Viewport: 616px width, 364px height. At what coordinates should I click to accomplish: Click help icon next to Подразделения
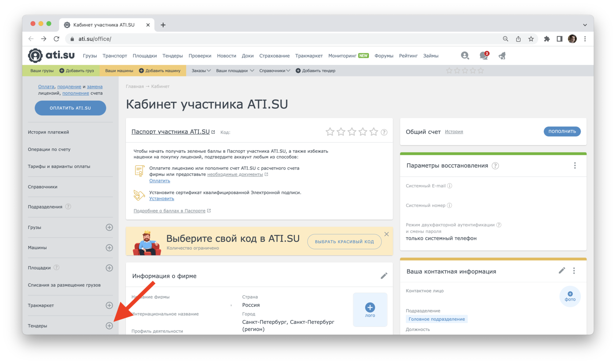pos(68,207)
